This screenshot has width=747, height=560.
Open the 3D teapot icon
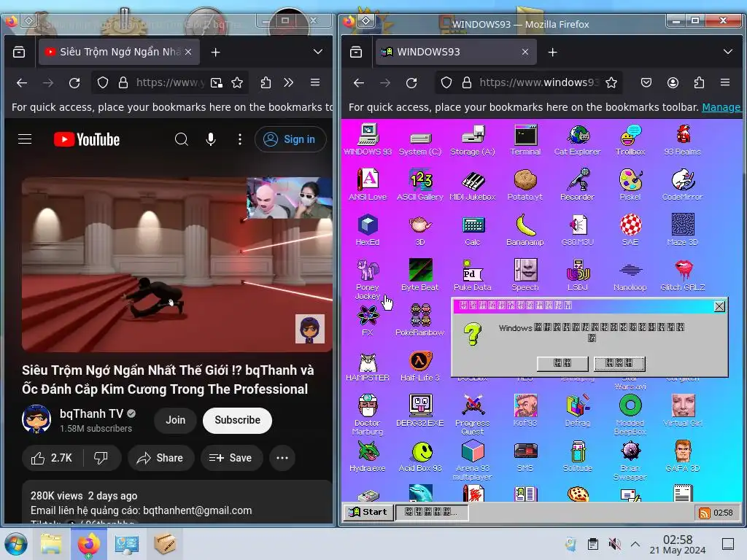pos(420,230)
